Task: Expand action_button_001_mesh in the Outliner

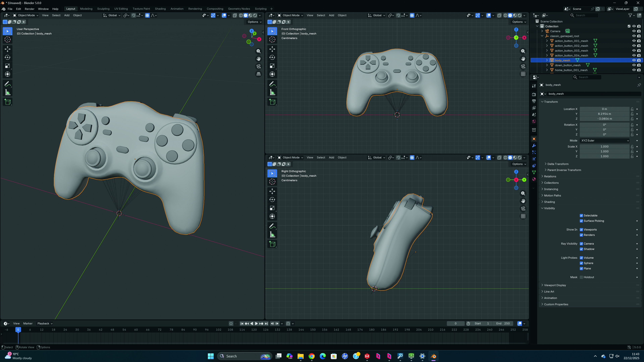Action: tap(547, 40)
